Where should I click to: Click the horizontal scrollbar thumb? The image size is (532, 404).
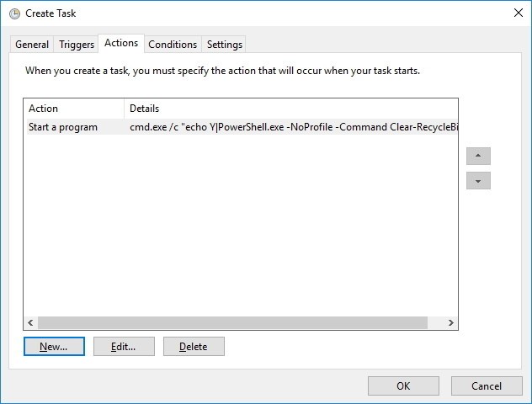pyautogui.click(x=232, y=322)
